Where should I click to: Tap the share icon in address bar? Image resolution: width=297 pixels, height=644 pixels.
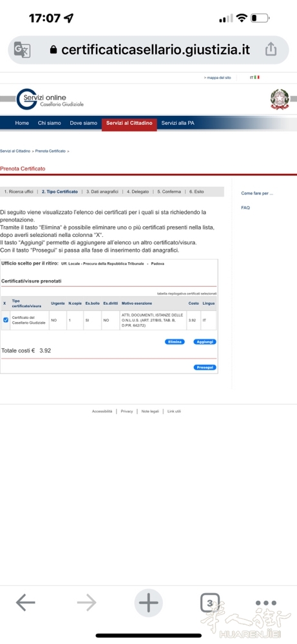click(271, 50)
